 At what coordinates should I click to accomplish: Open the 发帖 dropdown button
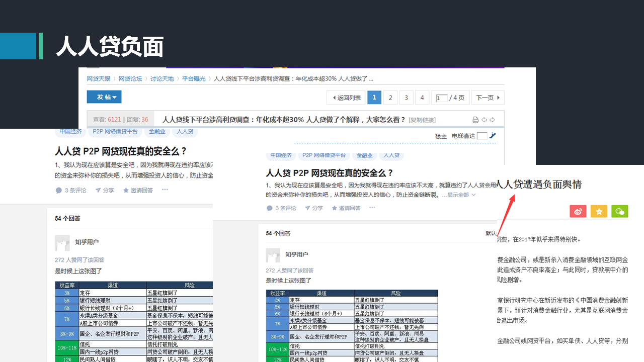point(104,97)
